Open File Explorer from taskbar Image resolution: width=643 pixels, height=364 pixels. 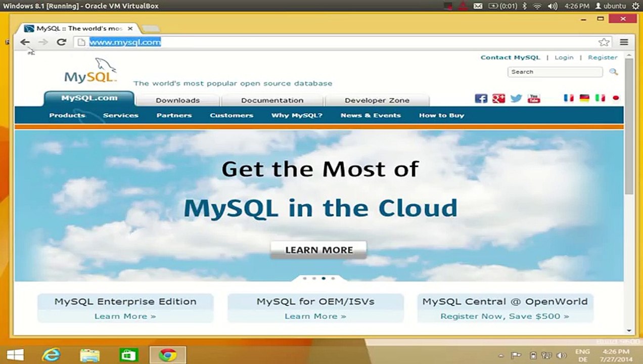tap(90, 355)
